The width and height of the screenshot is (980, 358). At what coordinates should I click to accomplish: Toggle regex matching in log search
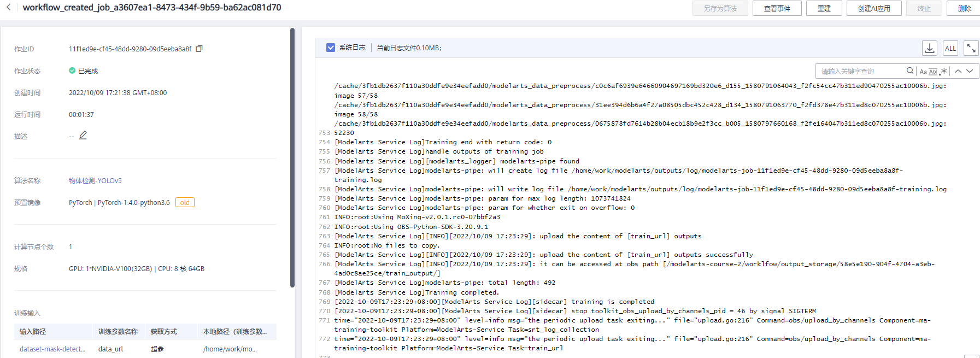point(943,71)
